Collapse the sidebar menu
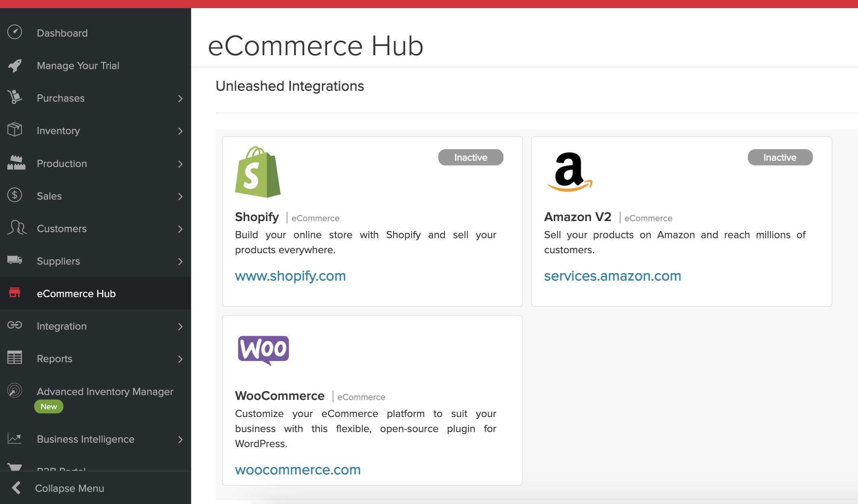Image resolution: width=858 pixels, height=504 pixels. (70, 488)
